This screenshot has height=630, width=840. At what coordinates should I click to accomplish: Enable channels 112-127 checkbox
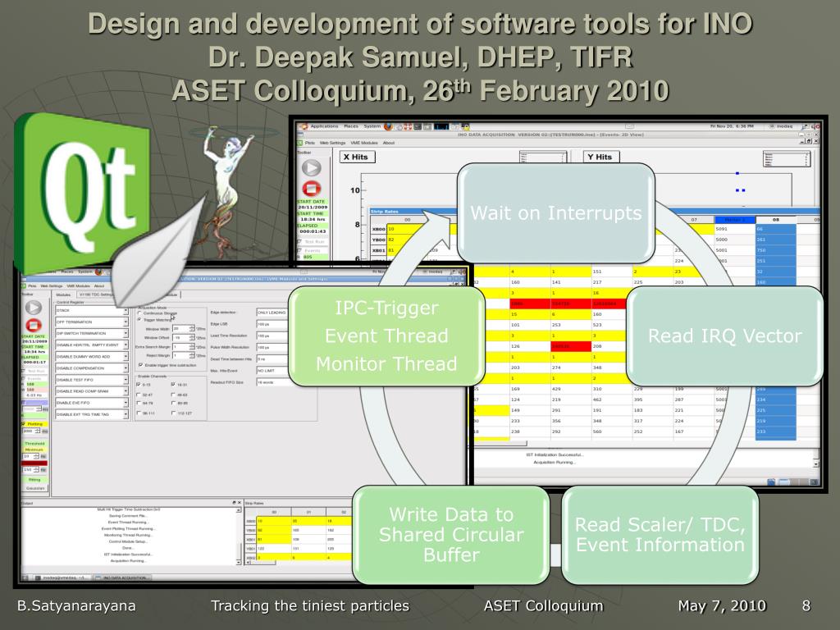173,413
